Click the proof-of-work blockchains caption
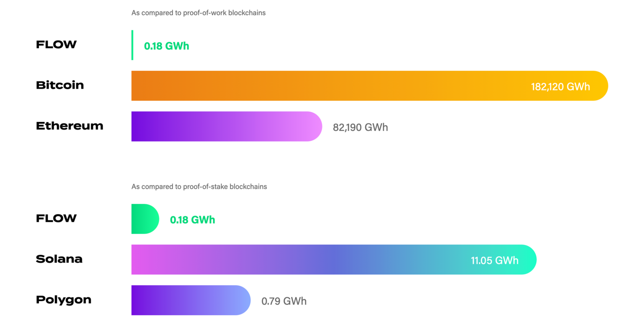 pyautogui.click(x=199, y=13)
